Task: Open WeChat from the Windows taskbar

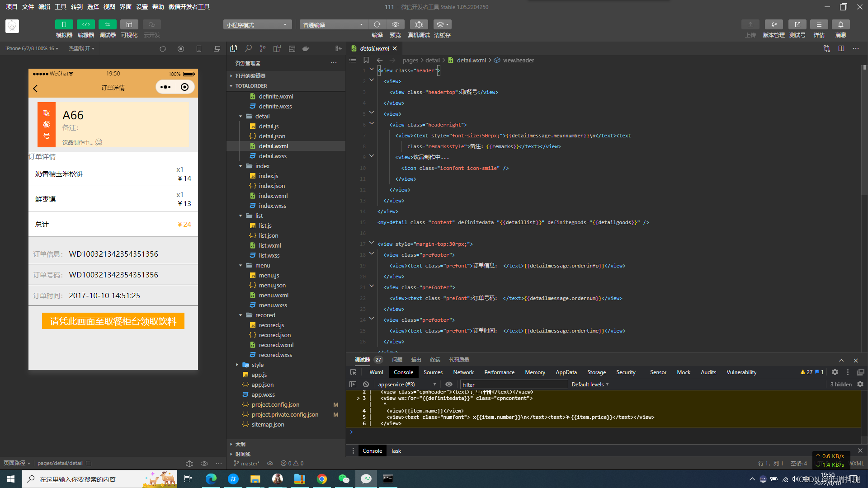Action: 344,479
